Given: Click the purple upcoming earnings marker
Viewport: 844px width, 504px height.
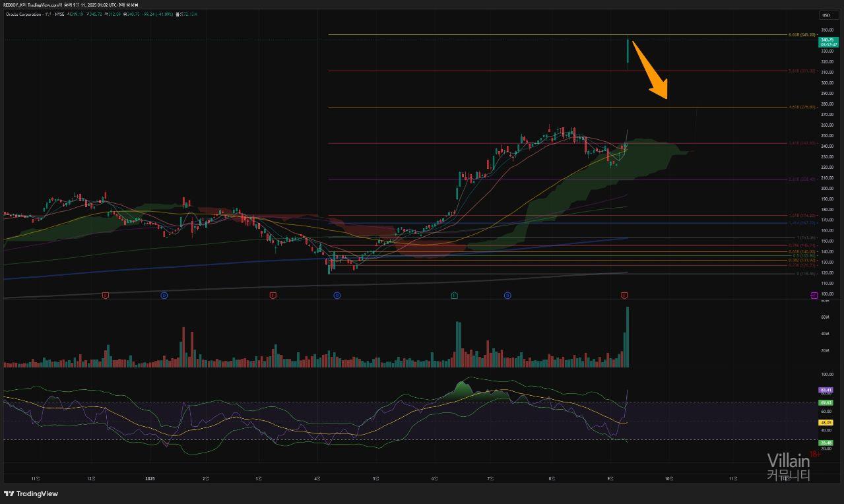Looking at the screenshot, I should [x=814, y=296].
